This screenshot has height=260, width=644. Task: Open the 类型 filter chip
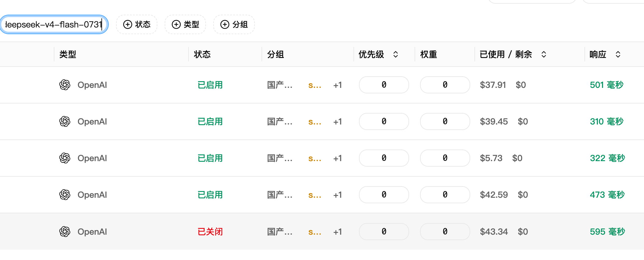pyautogui.click(x=185, y=24)
